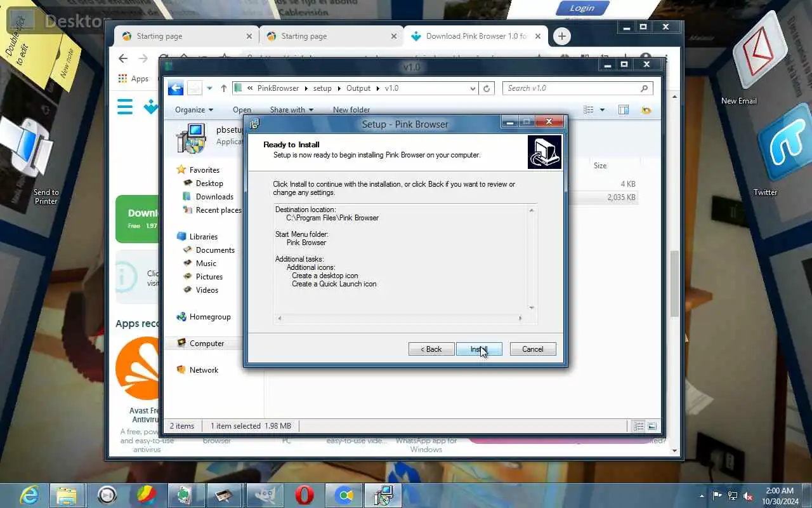Open the webpage hamburger menu
Viewport: 812px width, 508px height.
[125, 107]
